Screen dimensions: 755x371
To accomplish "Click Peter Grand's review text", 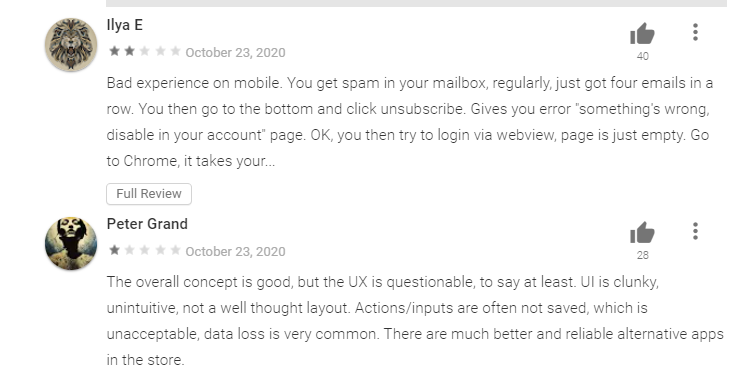I will [x=415, y=320].
